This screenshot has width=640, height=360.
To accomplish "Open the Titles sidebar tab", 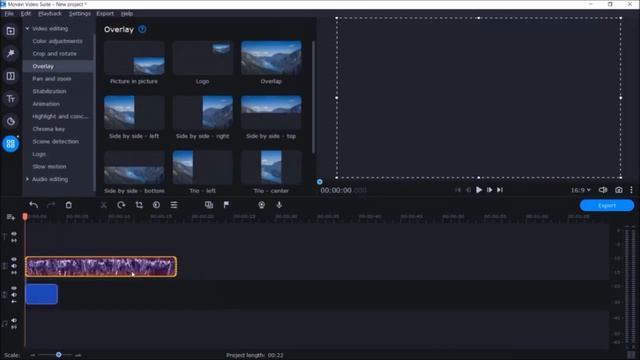I will (x=11, y=98).
